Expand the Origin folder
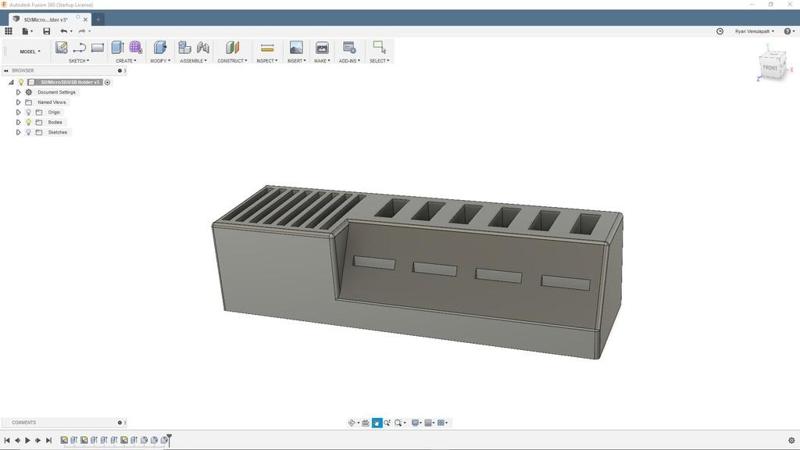This screenshot has height=450, width=800. (18, 112)
